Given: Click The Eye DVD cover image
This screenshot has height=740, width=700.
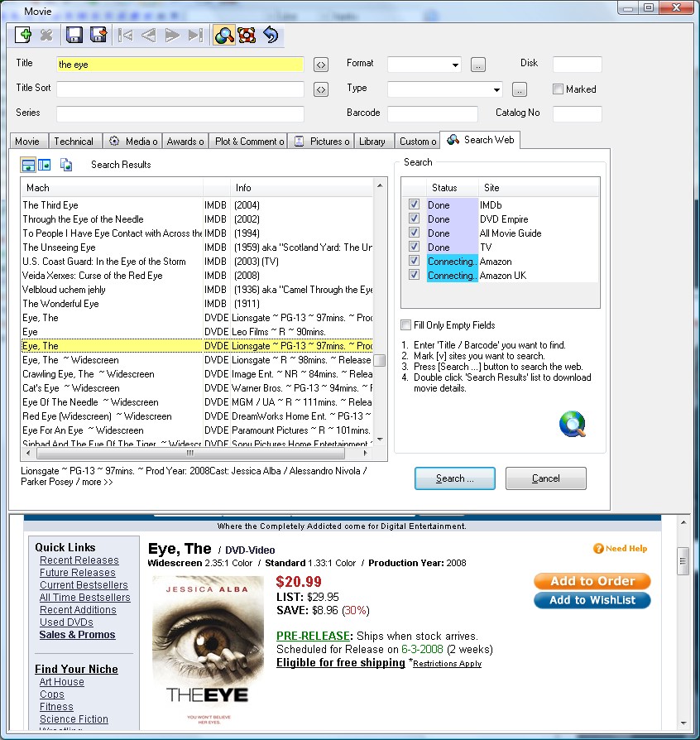Looking at the screenshot, I should pos(208,651).
